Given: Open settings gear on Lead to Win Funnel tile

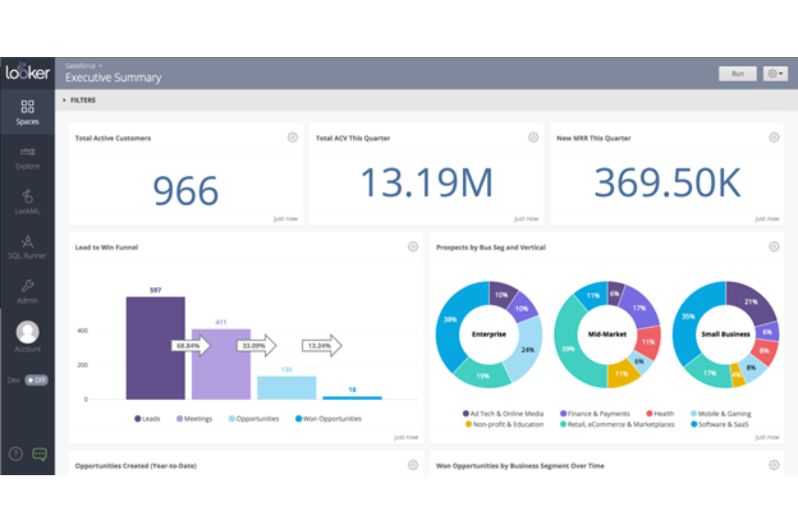Looking at the screenshot, I should [x=413, y=246].
